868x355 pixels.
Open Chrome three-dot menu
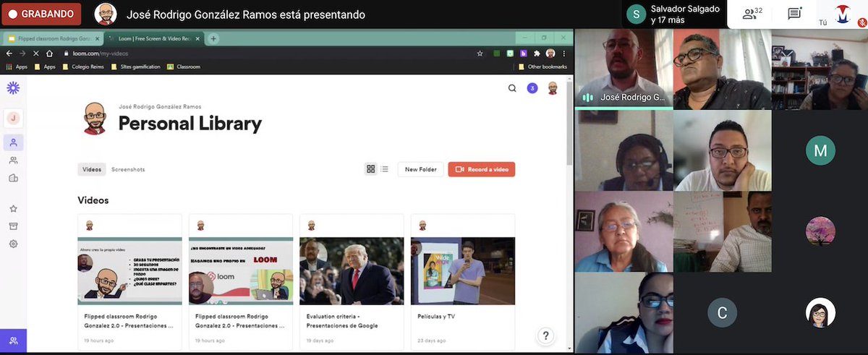563,54
